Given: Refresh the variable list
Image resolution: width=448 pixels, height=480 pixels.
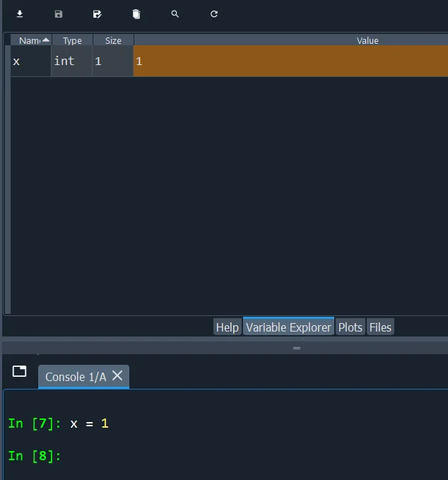Looking at the screenshot, I should (214, 14).
